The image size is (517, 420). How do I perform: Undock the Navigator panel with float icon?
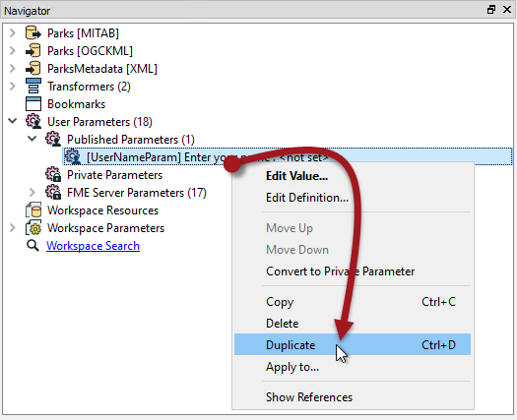[x=491, y=10]
